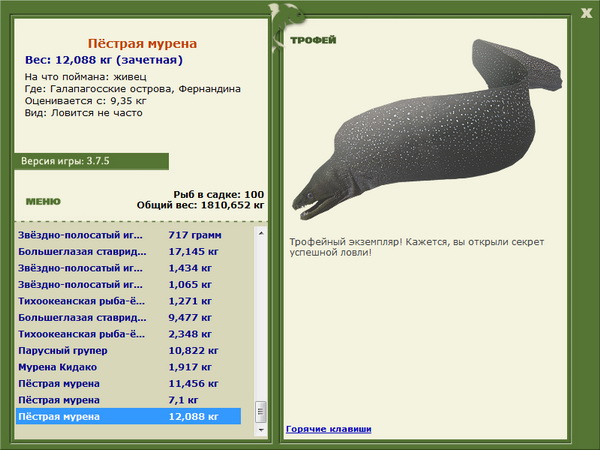This screenshot has width=600, height=450.
Task: Select Тихоокеанская рыба-ё... 2,348 кг row
Action: [x=129, y=334]
